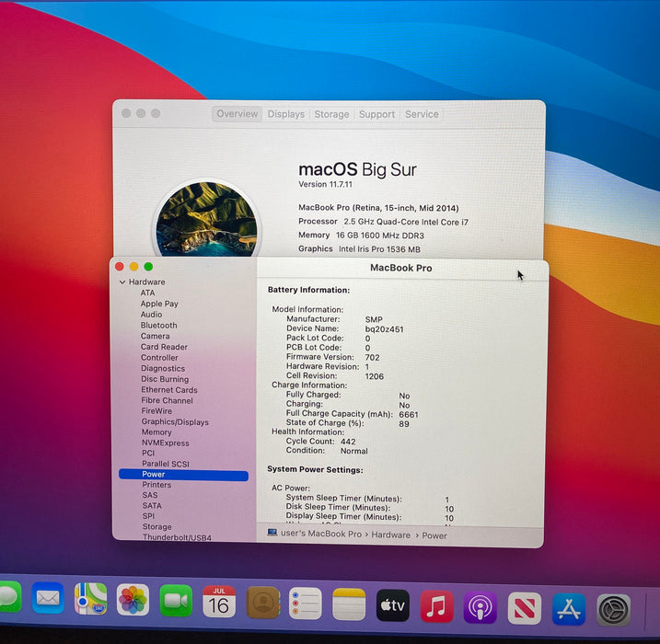Image resolution: width=660 pixels, height=644 pixels.
Task: Collapse the Hardware section in the sidebar
Action: 122,282
